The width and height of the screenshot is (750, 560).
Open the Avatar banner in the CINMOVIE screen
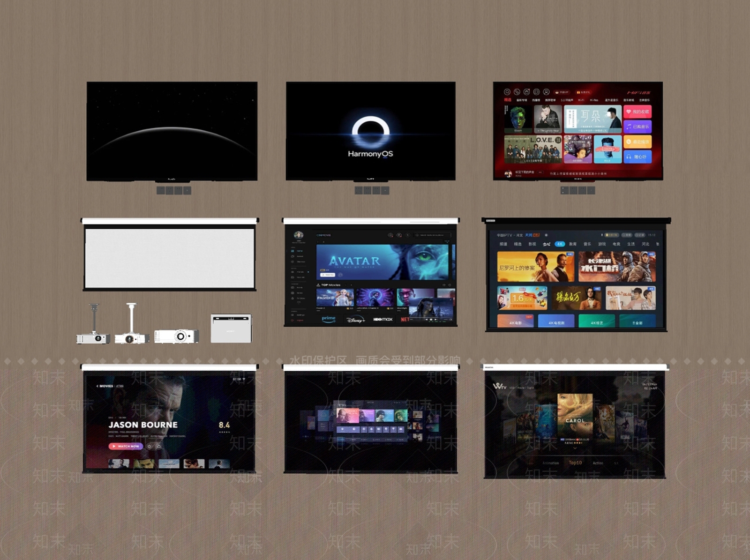pyautogui.click(x=382, y=262)
